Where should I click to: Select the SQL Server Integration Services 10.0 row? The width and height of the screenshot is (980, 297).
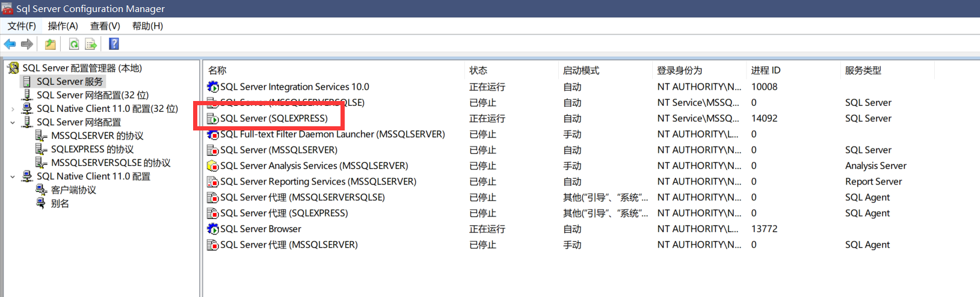[x=295, y=87]
